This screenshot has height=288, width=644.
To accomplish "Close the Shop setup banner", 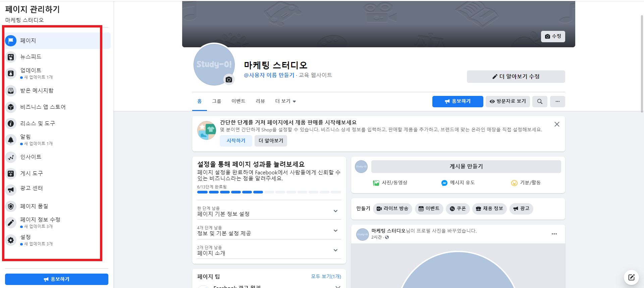I will pyautogui.click(x=557, y=124).
